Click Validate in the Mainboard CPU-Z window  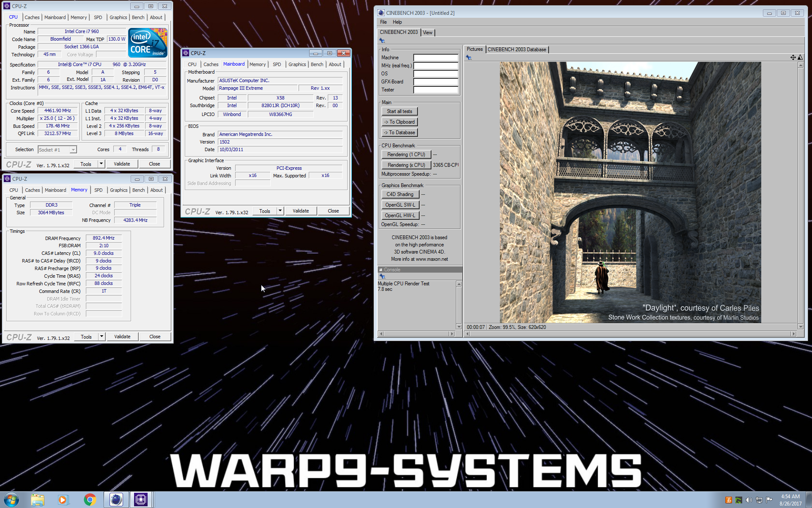(301, 211)
